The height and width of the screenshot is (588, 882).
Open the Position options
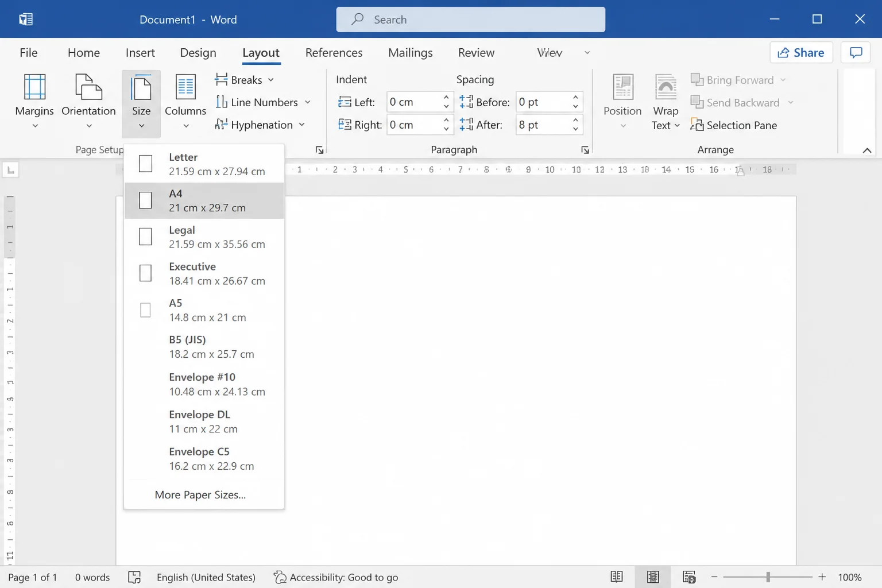point(622,102)
